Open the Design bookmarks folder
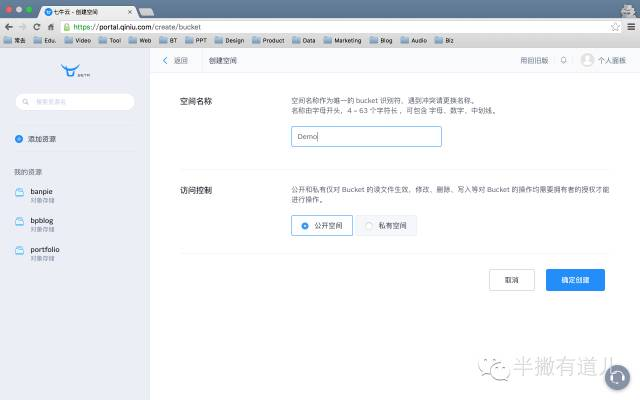640x400 pixels. click(x=229, y=41)
